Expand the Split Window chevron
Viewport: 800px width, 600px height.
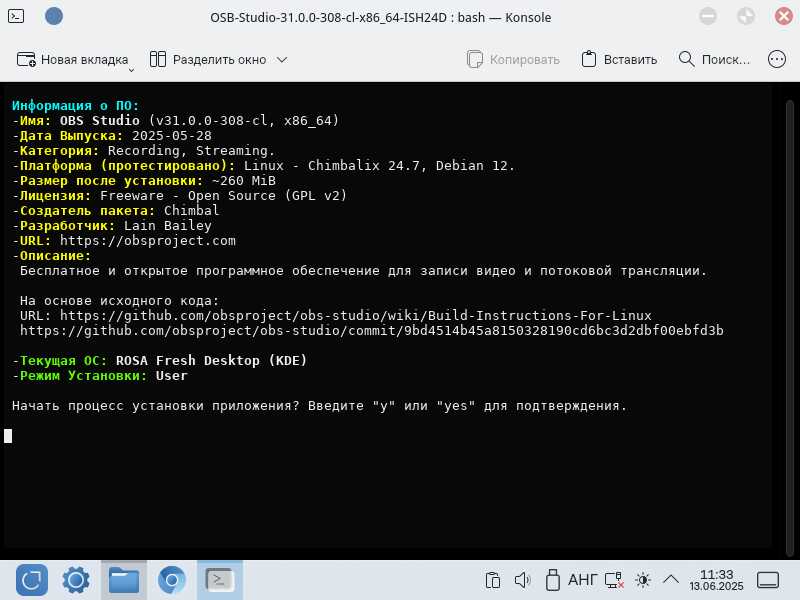282,60
